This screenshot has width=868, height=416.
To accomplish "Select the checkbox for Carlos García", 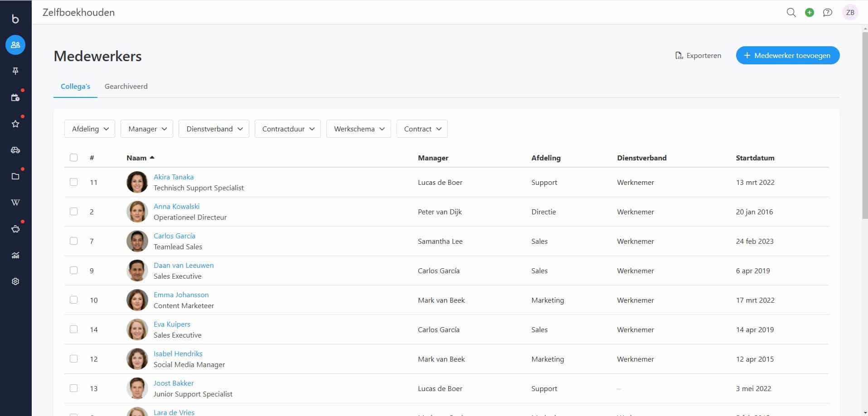I will (x=73, y=241).
